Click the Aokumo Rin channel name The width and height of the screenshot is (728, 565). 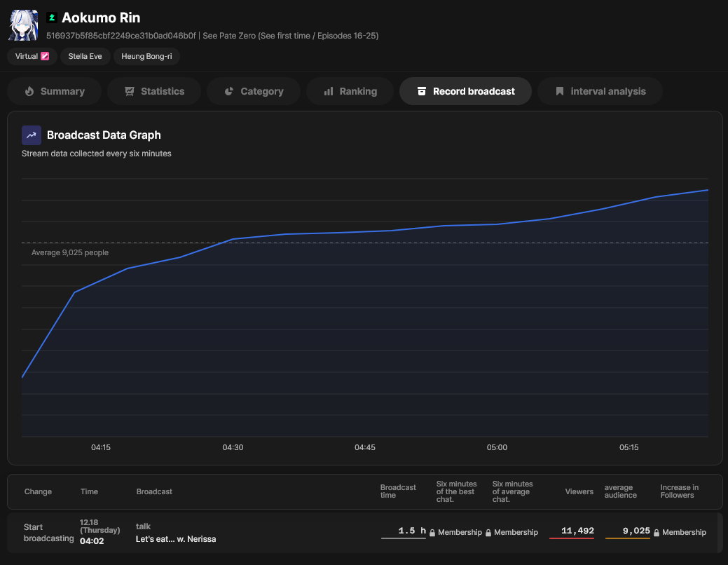[101, 18]
